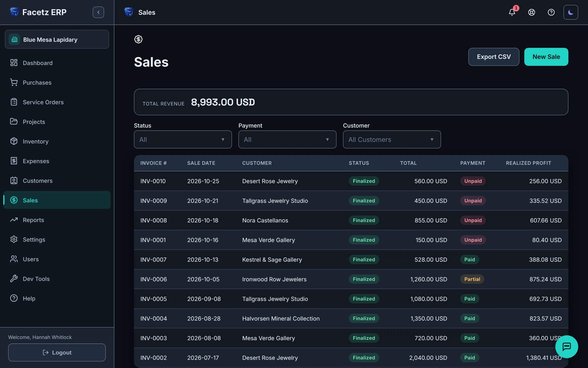The width and height of the screenshot is (588, 368).
Task: Click Halvorsen Mineral Collection customer
Action: [x=281, y=318]
